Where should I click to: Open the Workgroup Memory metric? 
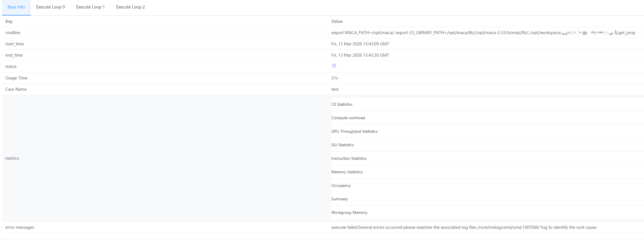pyautogui.click(x=349, y=212)
